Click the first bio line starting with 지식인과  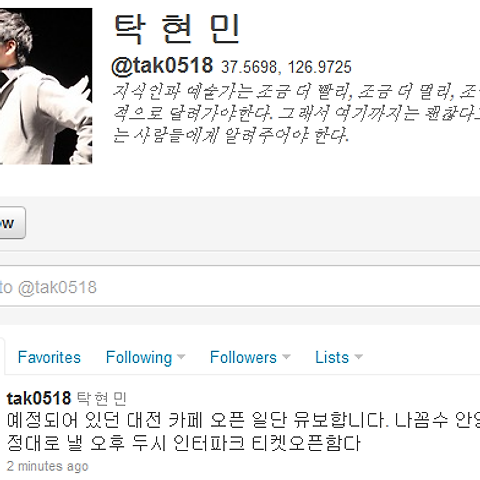tap(296, 91)
